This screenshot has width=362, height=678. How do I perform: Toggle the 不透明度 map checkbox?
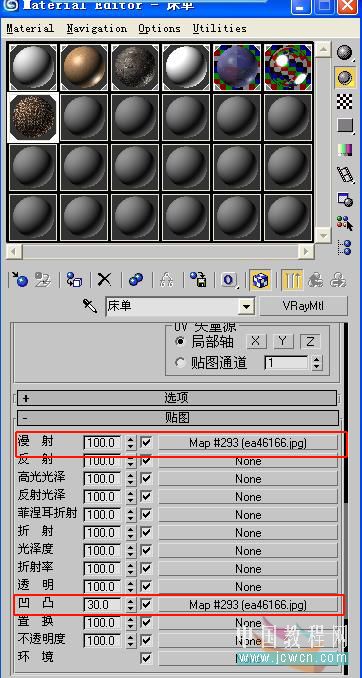click(147, 640)
